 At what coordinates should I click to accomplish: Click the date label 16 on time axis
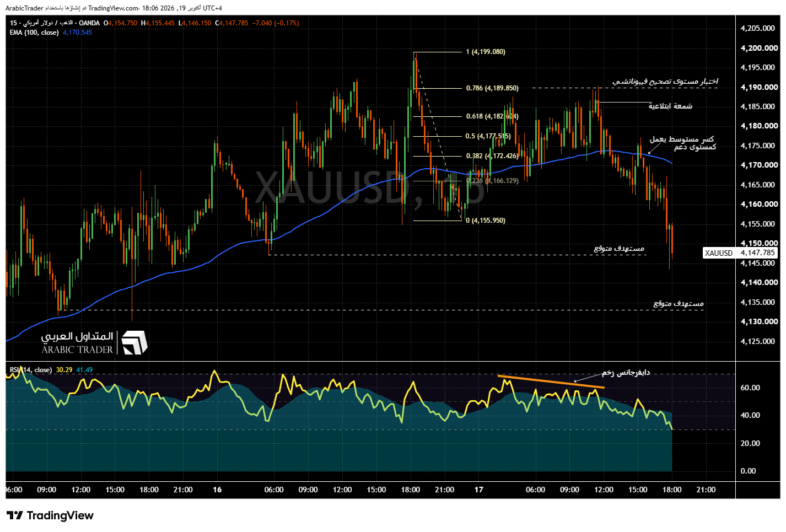pyautogui.click(x=217, y=490)
